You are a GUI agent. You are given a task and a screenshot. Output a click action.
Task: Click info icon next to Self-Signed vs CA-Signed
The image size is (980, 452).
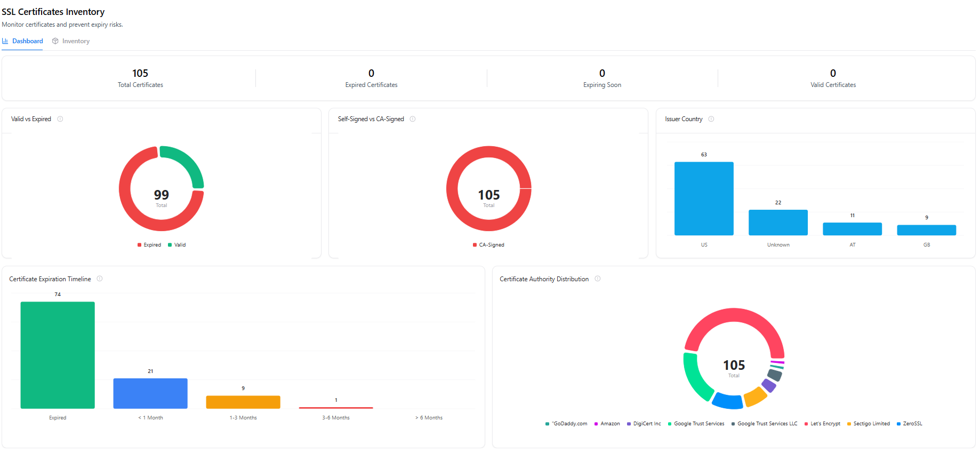point(413,119)
